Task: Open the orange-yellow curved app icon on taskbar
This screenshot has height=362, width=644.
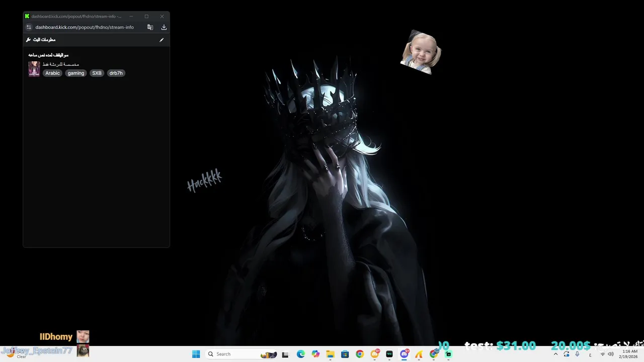Action: pos(419,354)
